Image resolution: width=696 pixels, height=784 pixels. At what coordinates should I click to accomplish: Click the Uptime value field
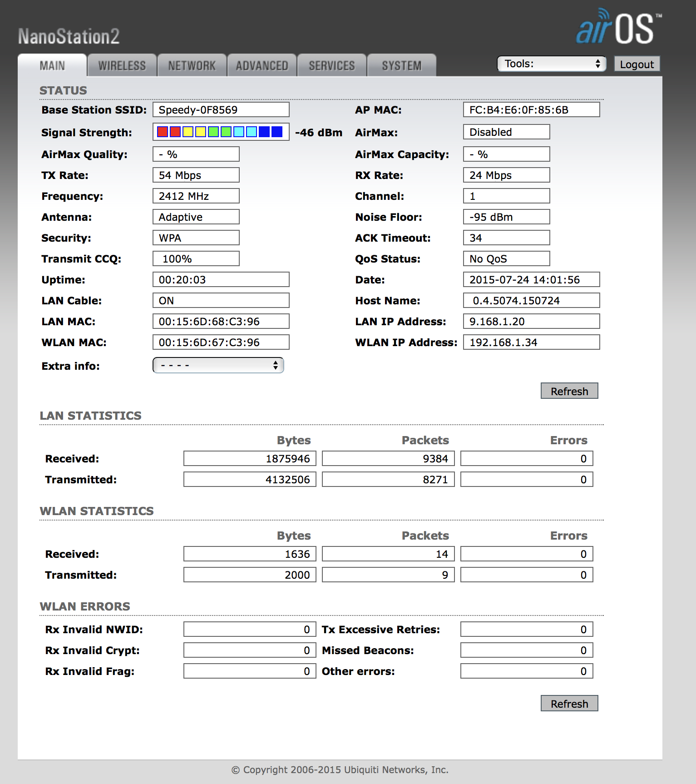(x=221, y=280)
